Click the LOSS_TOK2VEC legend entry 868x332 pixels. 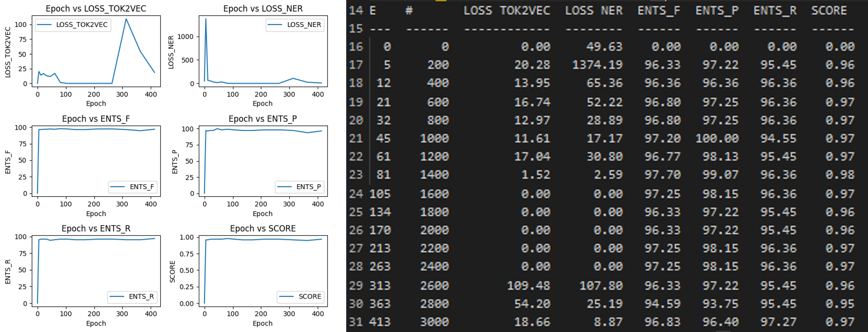point(73,25)
